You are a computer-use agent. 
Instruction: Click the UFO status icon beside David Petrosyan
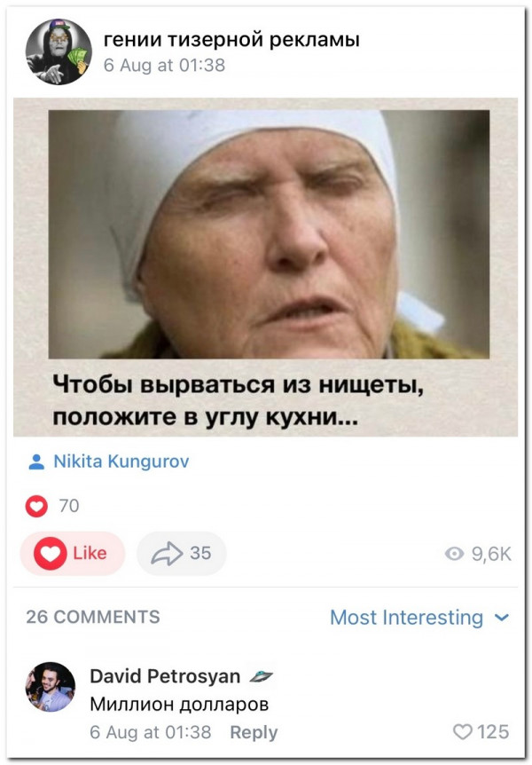pos(261,676)
